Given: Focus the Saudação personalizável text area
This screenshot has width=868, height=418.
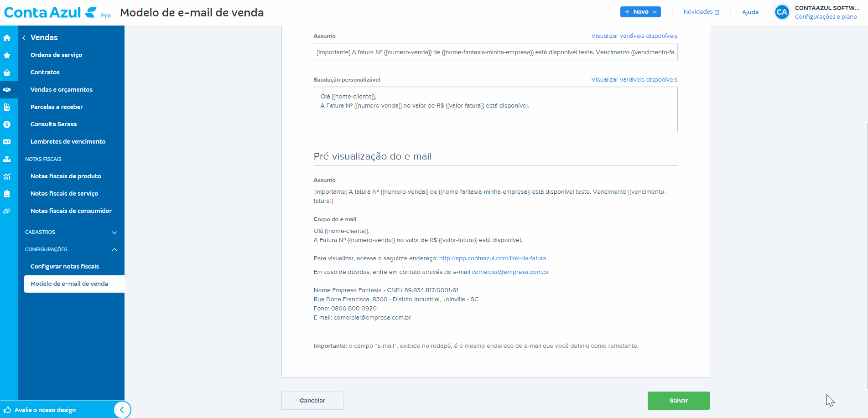Looking at the screenshot, I should point(495,109).
